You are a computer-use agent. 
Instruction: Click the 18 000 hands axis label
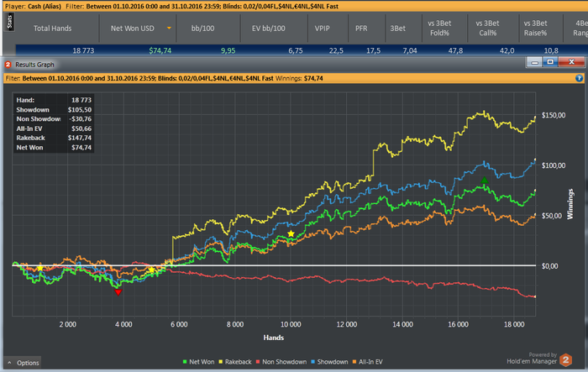click(x=514, y=324)
